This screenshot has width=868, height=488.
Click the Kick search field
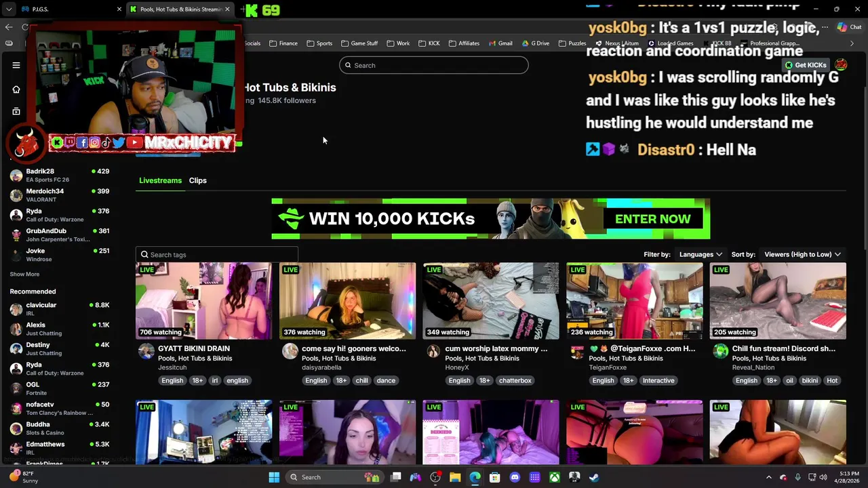pos(434,65)
